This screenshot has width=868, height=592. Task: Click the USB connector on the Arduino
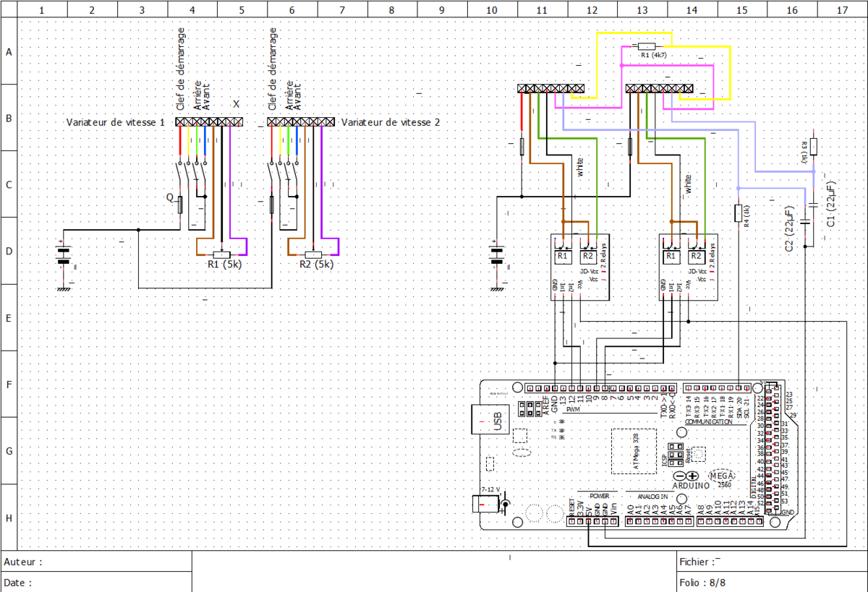click(x=490, y=420)
